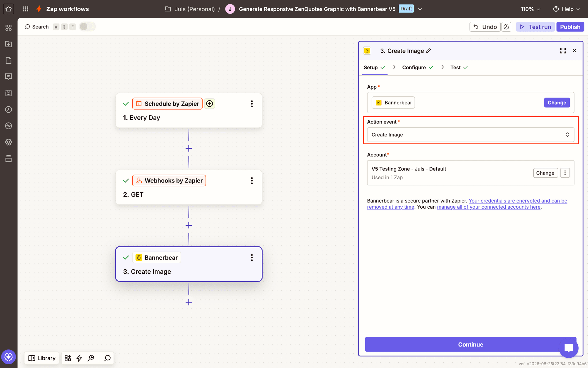Image resolution: width=588 pixels, height=368 pixels.
Task: Click the Publish button
Action: (570, 27)
